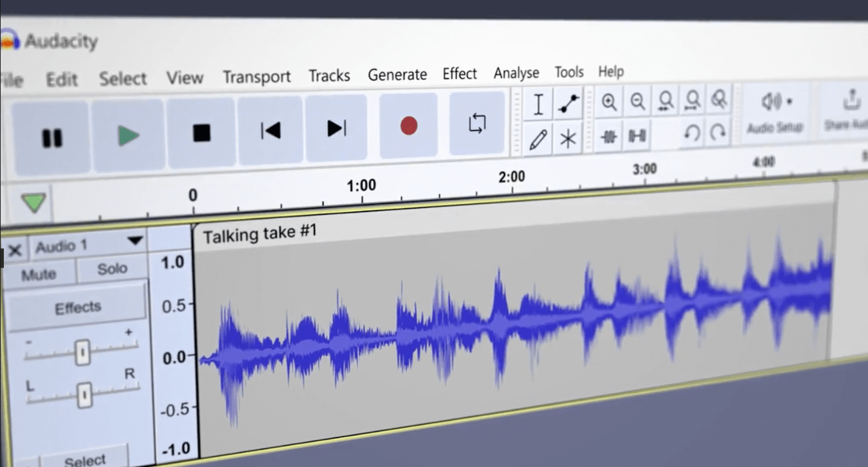
Task: Toggle the Loop button
Action: [477, 123]
